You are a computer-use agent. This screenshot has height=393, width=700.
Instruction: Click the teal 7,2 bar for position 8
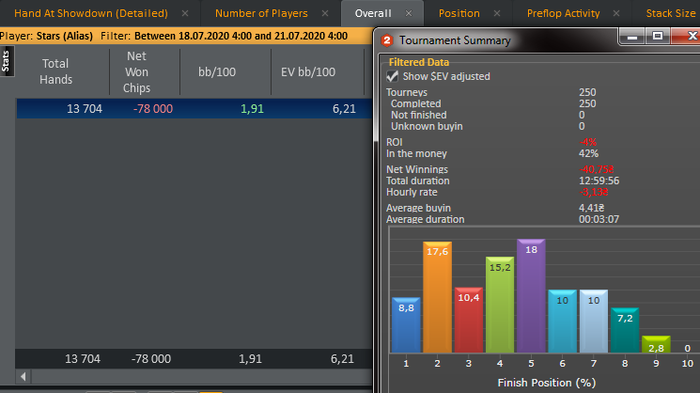coord(625,330)
